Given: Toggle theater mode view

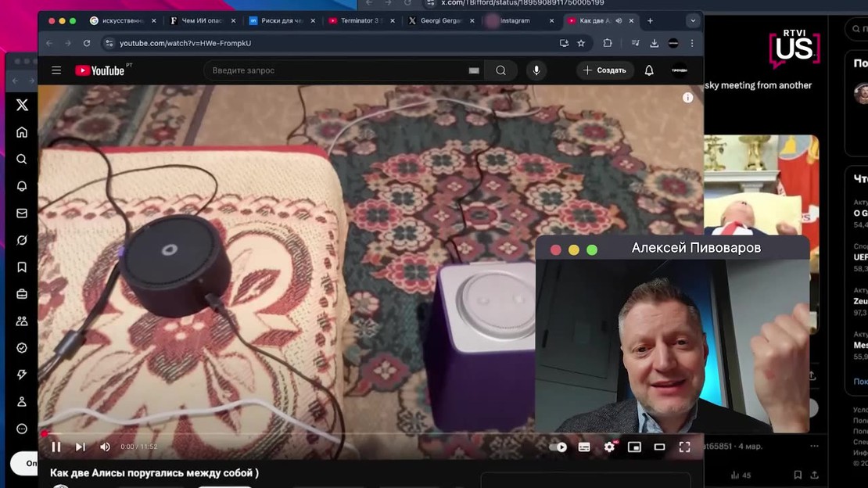Looking at the screenshot, I should click(x=659, y=447).
